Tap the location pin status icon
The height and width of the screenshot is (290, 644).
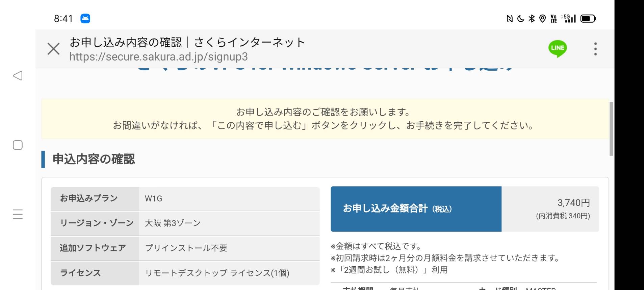[542, 19]
